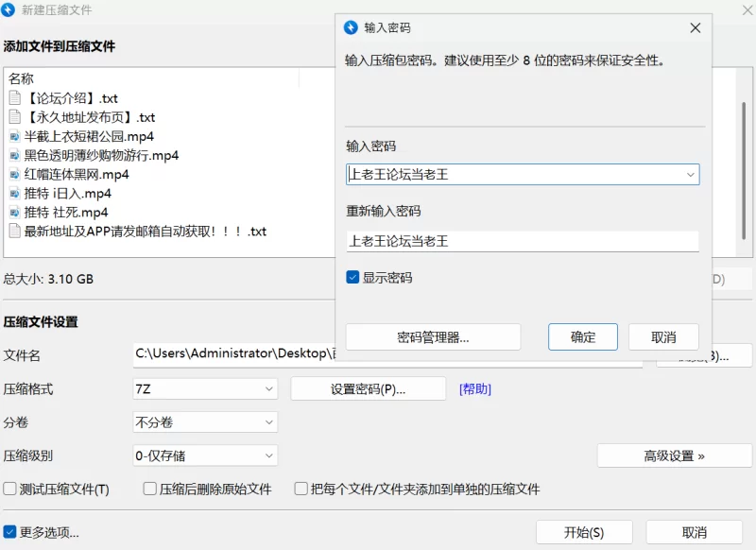Image resolution: width=756 pixels, height=550 pixels.
Task: Click the video icon of 红帽连体黑网.mp4
Action: click(x=15, y=174)
